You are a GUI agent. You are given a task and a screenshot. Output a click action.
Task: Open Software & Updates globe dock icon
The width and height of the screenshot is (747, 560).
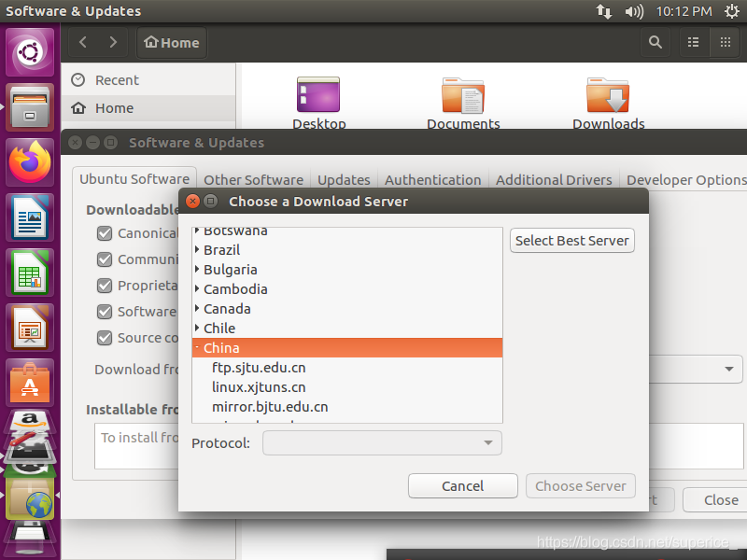pyautogui.click(x=30, y=498)
